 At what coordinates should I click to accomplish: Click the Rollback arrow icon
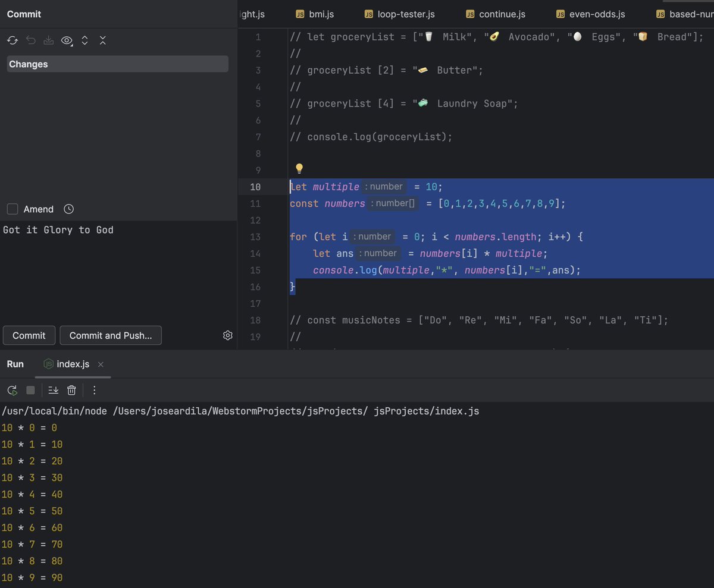(31, 40)
